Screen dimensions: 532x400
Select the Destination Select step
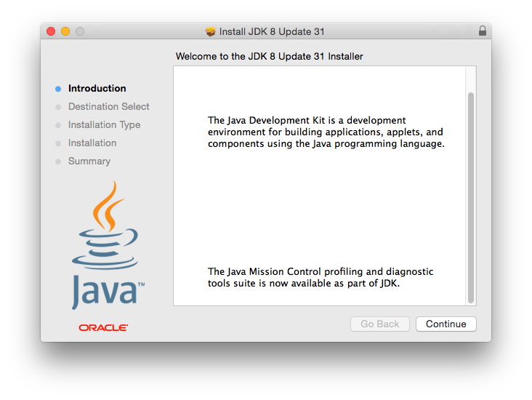(108, 107)
